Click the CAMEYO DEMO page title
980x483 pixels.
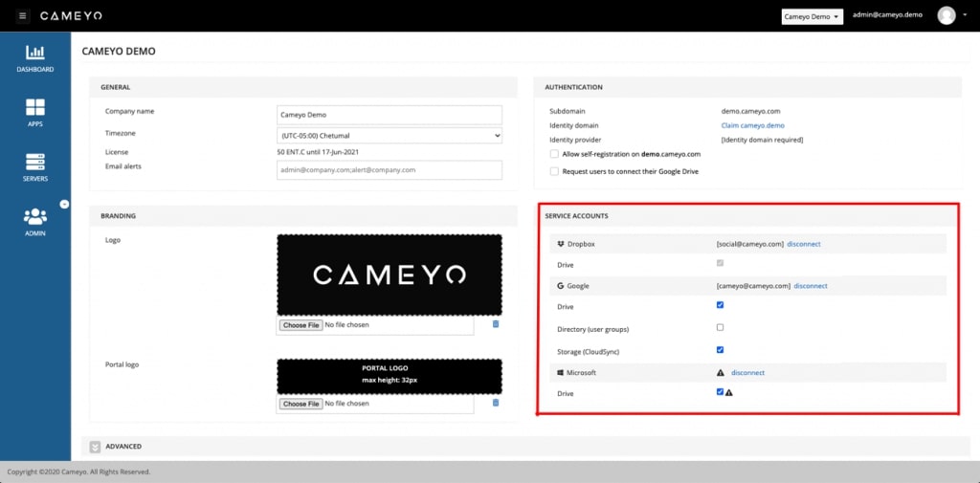coord(119,52)
